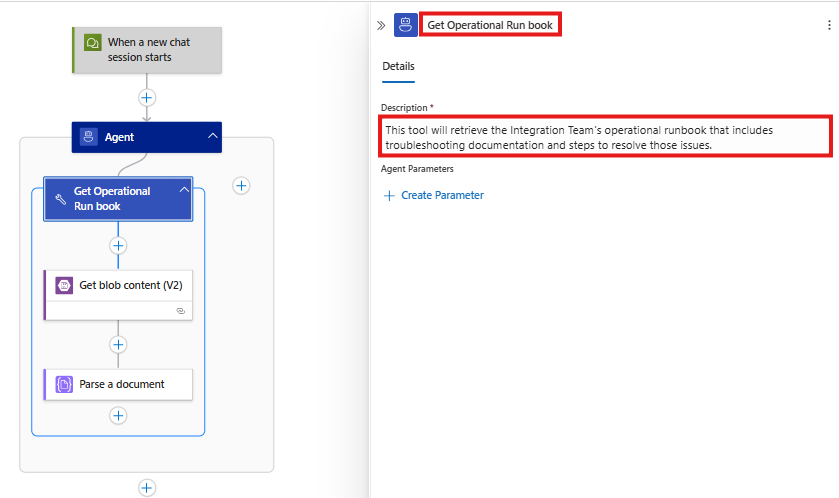Collapse the Agent node
The width and height of the screenshot is (839, 498).
pos(211,137)
